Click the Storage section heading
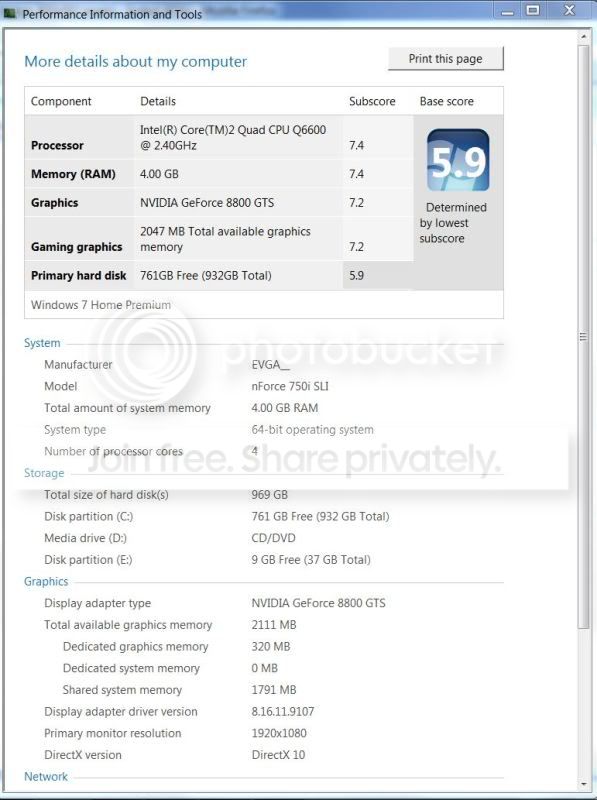597x800 pixels. tap(44, 473)
